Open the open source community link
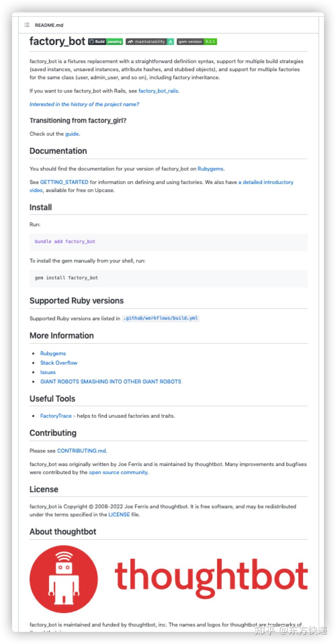 [x=118, y=472]
